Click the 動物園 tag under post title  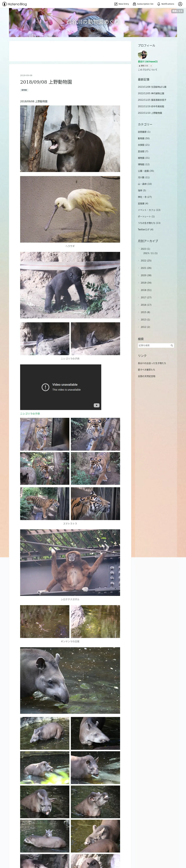(24, 90)
